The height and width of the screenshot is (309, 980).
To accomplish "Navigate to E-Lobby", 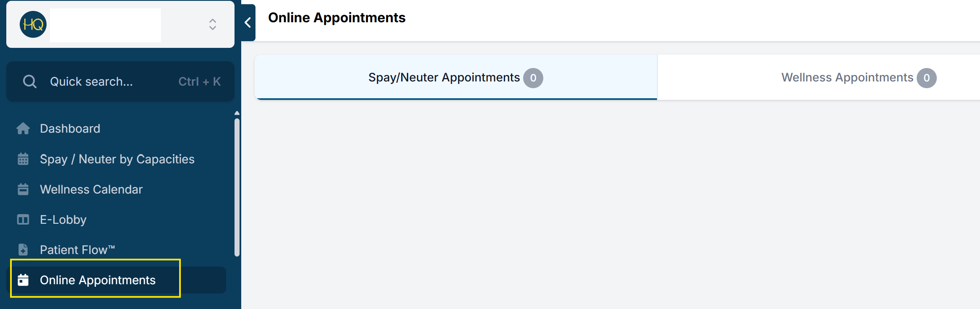I will click(63, 220).
